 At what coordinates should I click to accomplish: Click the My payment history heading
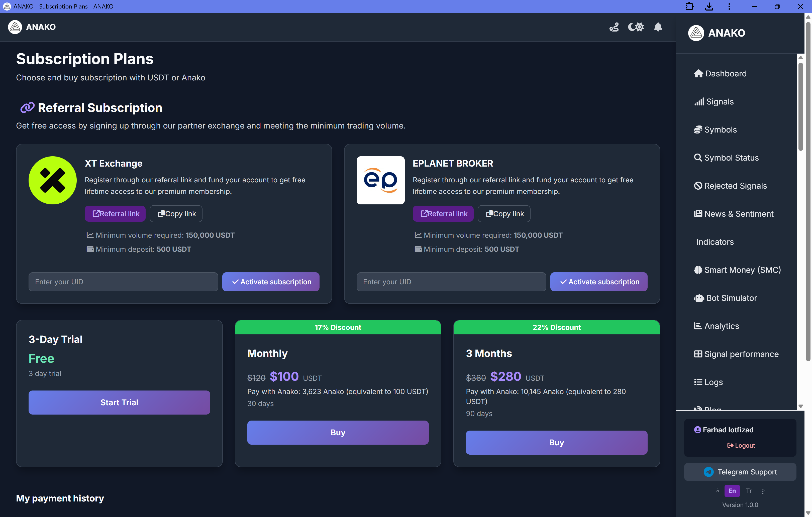click(60, 498)
